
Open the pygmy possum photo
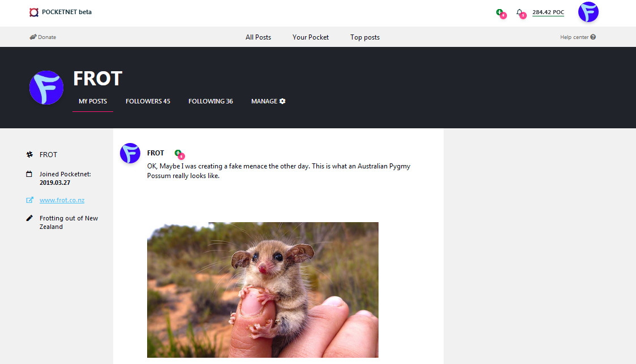click(263, 289)
